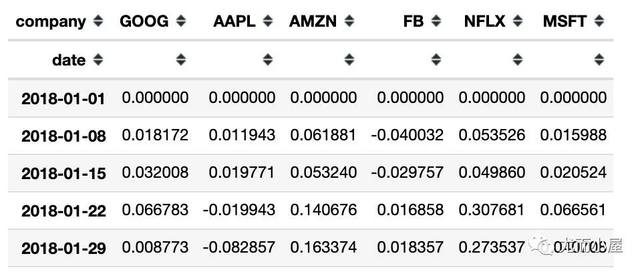Click FB value -0.040032
Viewport: 644px width, 274px height.
[x=407, y=136]
